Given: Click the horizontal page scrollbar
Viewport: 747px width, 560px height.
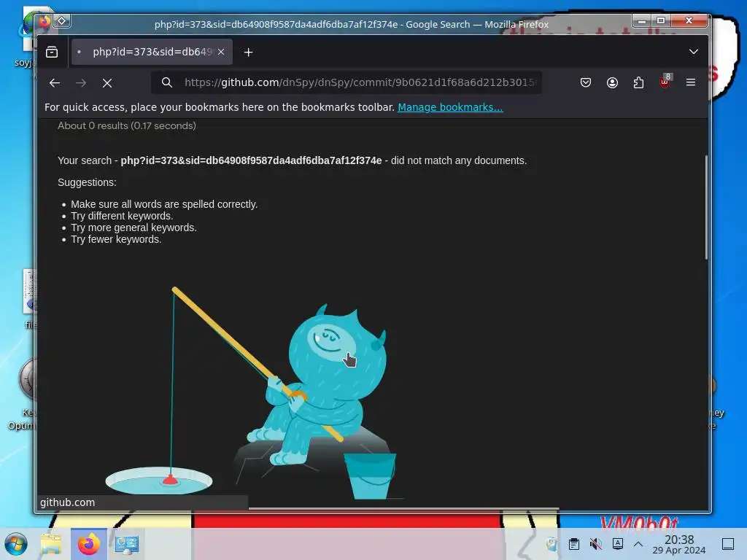Looking at the screenshot, I should click(403, 508).
